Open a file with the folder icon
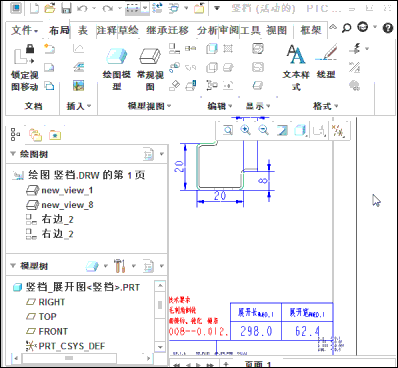This screenshot has width=398, height=368. (x=50, y=8)
